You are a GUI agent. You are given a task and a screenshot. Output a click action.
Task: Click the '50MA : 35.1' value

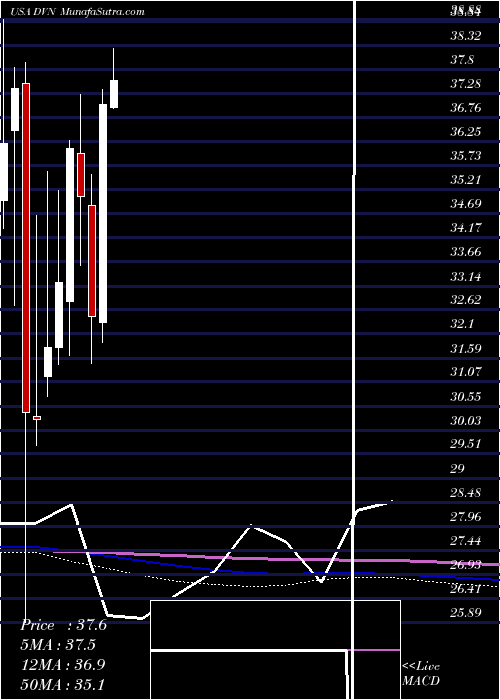coord(63,684)
